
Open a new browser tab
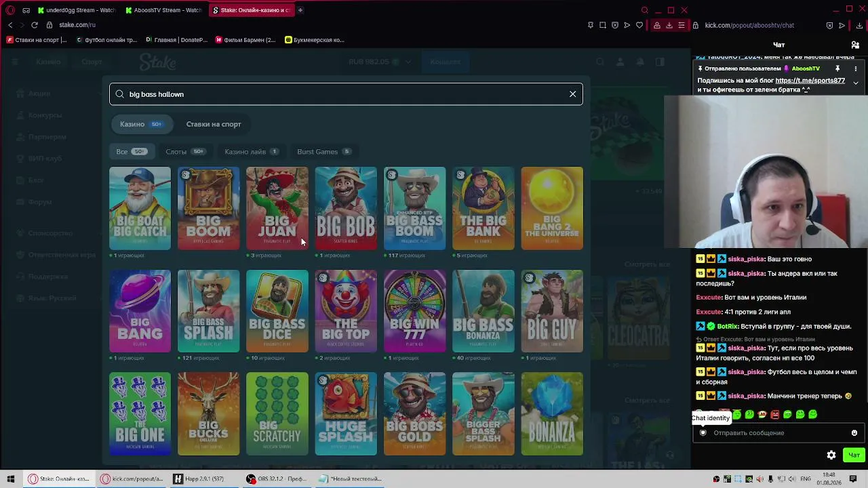pyautogui.click(x=300, y=10)
